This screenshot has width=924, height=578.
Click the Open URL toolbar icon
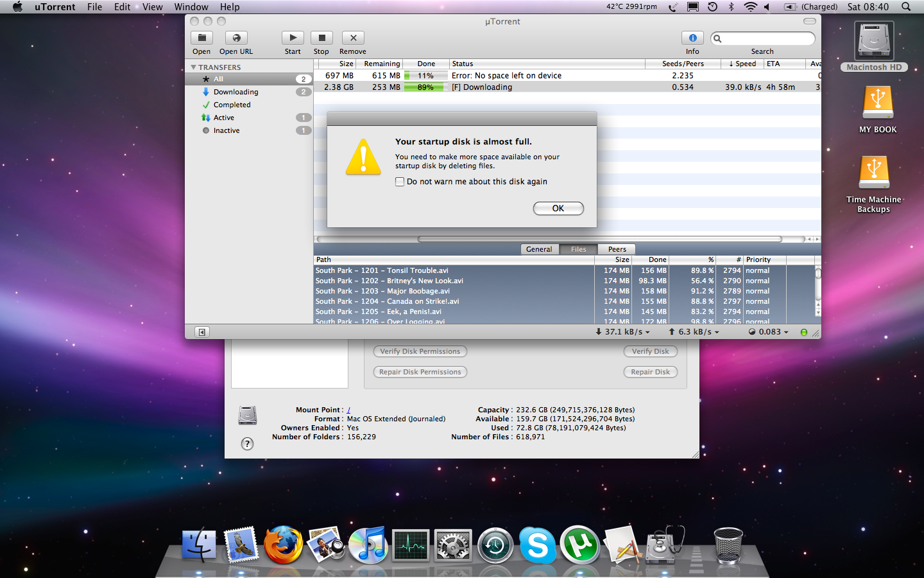[236, 38]
